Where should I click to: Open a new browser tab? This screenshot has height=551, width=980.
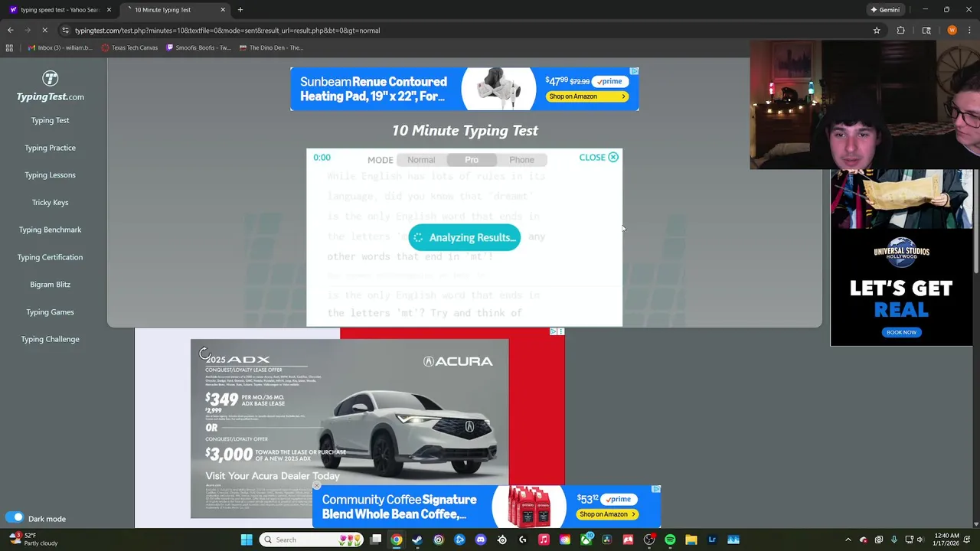[240, 10]
